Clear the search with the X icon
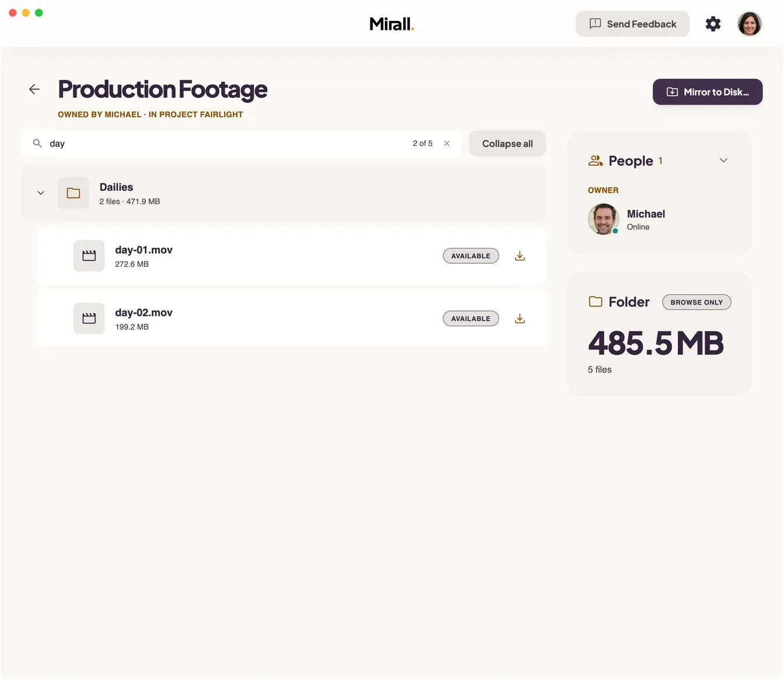The height and width of the screenshot is (680, 784). pos(447,144)
